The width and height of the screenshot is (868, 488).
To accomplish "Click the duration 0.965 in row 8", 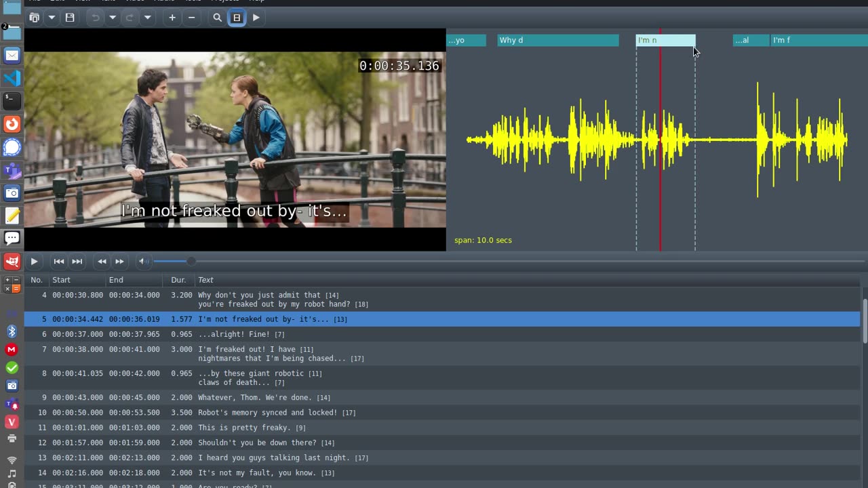I will 182,373.
